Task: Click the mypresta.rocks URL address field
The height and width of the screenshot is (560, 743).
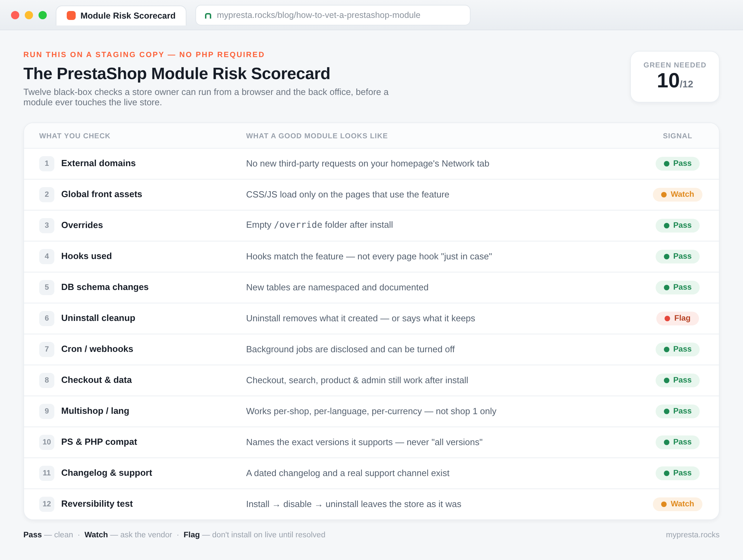Action: (333, 15)
